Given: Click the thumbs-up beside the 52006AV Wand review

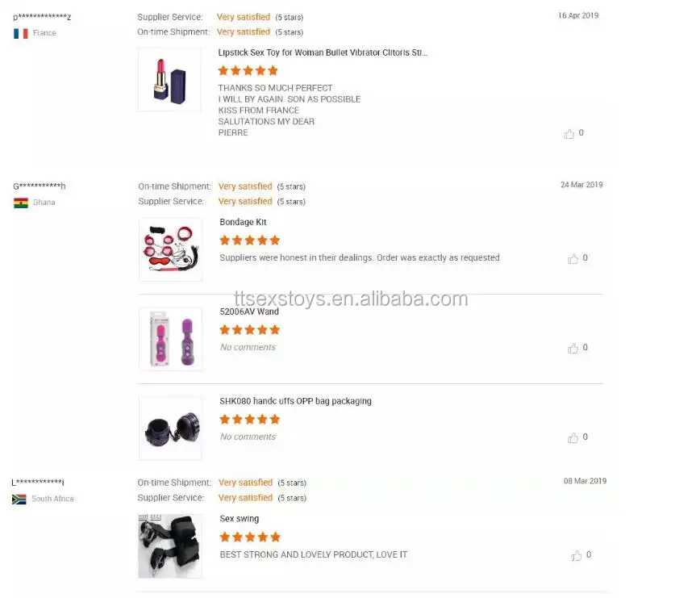Looking at the screenshot, I should click(x=573, y=349).
